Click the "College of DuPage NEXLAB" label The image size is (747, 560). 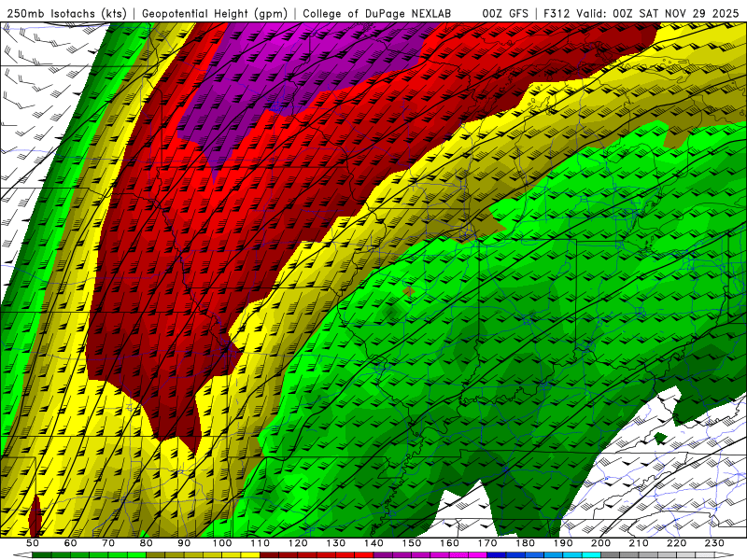point(376,13)
